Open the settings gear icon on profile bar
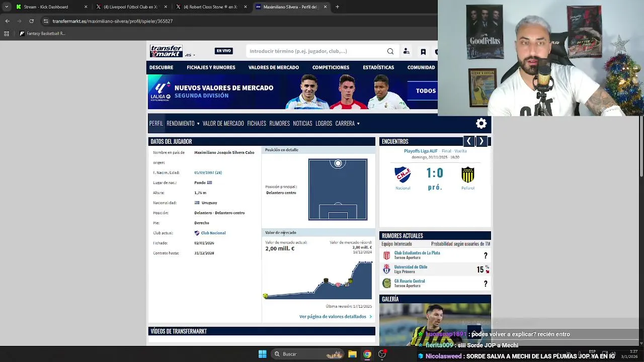Viewport: 644px width, 362px height. (x=481, y=123)
